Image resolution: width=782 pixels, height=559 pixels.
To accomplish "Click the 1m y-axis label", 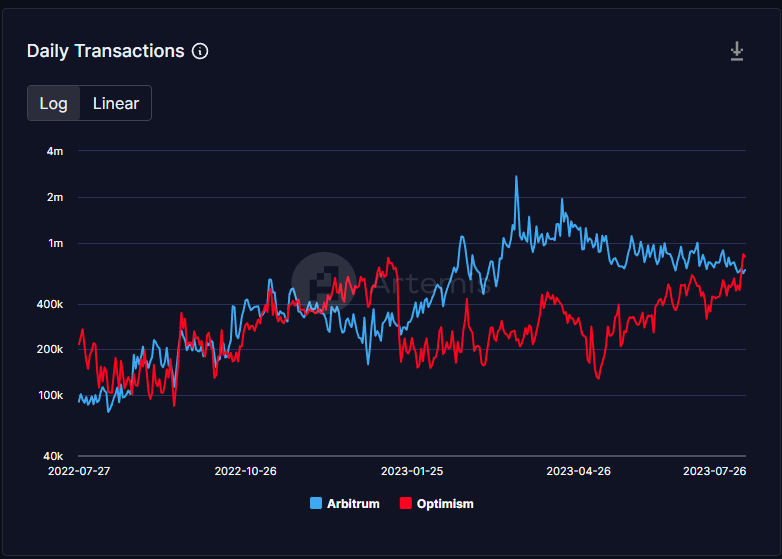I will [55, 243].
